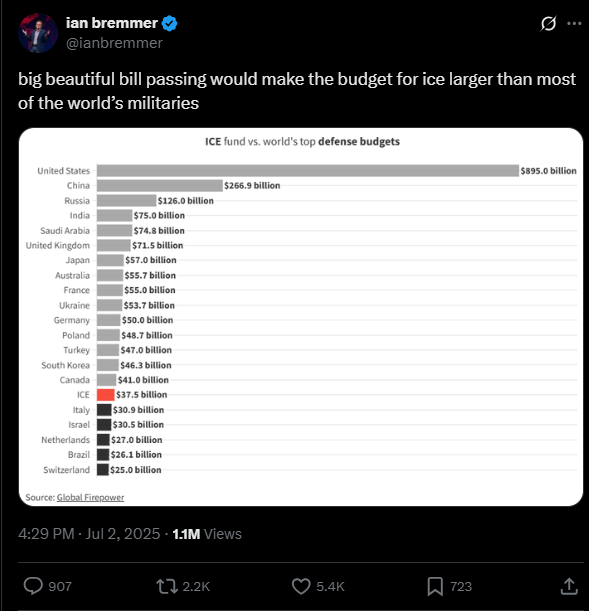Click the blue verified badge
This screenshot has height=611, width=589.
tap(169, 23)
